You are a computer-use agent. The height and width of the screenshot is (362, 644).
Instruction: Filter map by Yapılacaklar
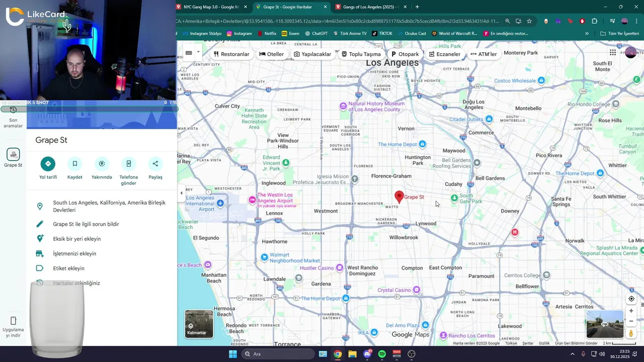coord(312,54)
